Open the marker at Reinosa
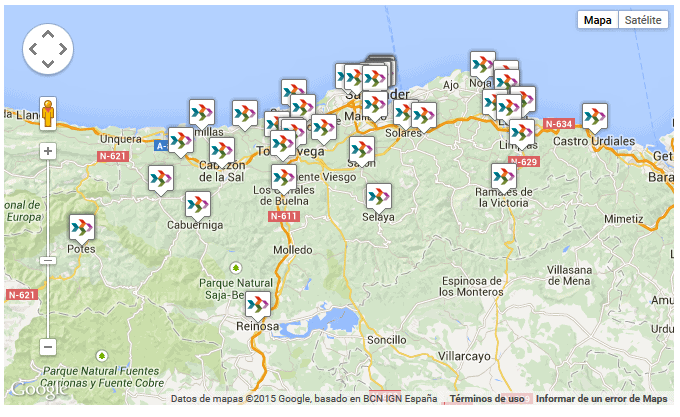The image size is (680, 417). pyautogui.click(x=258, y=306)
